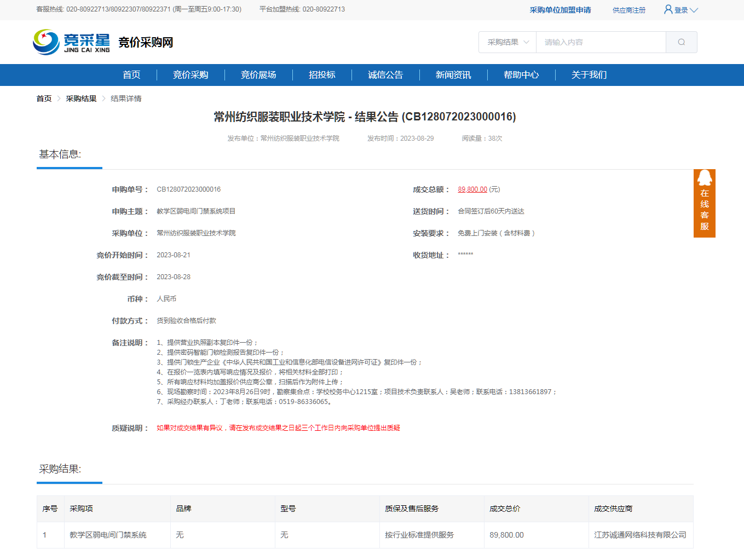Click the user login avatar icon
This screenshot has width=744, height=560.
pos(668,9)
